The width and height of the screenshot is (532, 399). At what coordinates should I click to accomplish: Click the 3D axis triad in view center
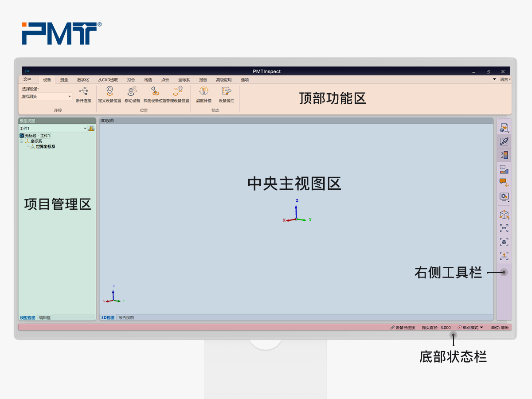click(297, 211)
